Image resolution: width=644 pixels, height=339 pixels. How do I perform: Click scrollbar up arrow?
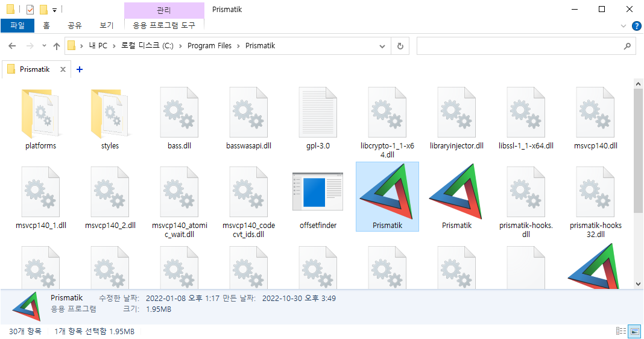pyautogui.click(x=638, y=84)
